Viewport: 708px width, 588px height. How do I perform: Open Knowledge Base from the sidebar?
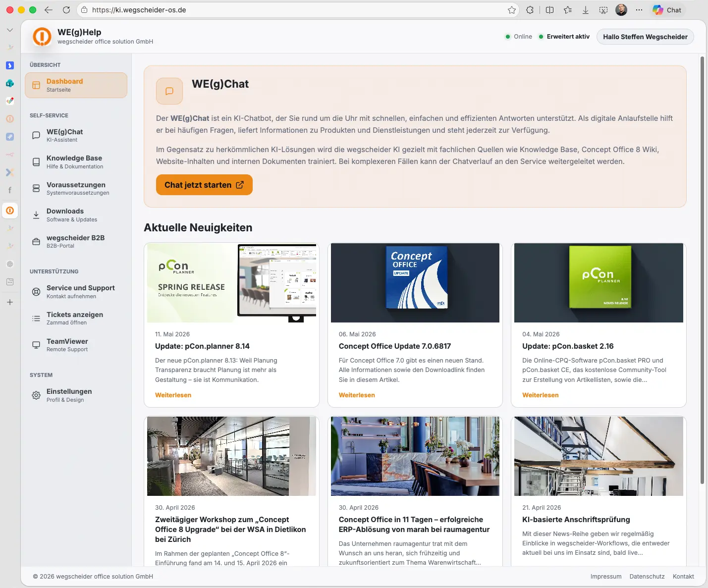point(76,162)
